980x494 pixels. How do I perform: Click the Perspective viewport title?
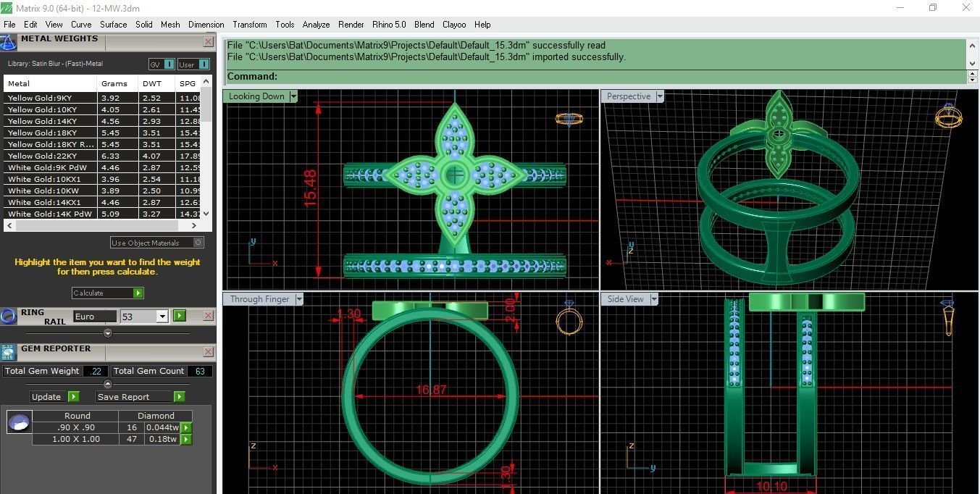click(628, 96)
